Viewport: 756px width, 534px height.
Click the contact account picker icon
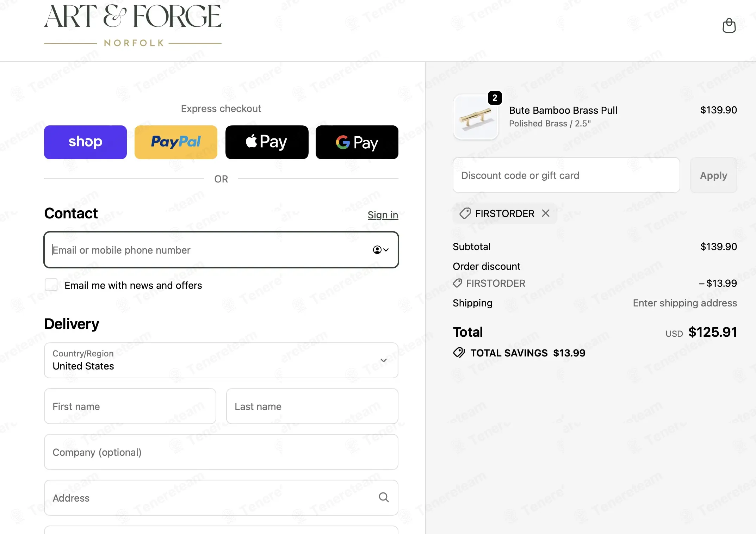coord(377,250)
